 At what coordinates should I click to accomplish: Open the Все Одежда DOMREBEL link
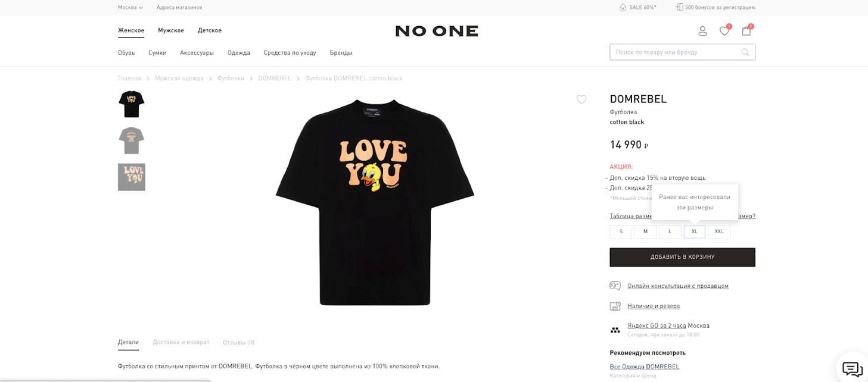coord(644,367)
